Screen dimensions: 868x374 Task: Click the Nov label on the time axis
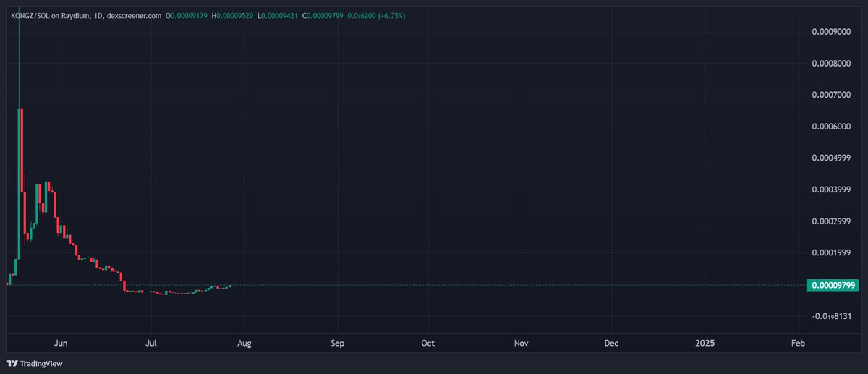click(521, 343)
